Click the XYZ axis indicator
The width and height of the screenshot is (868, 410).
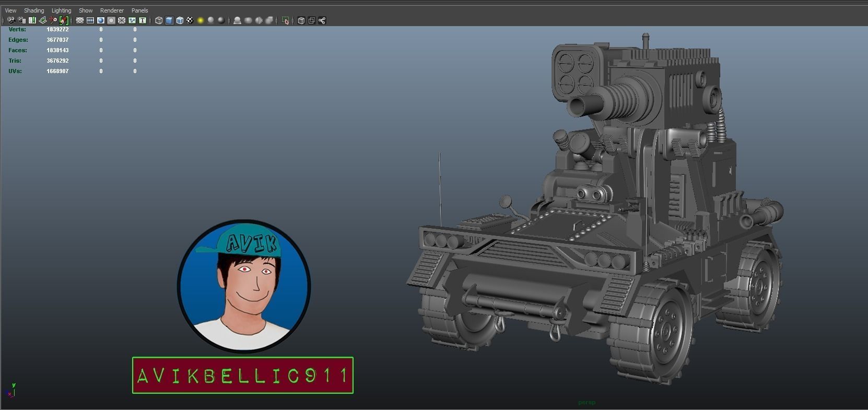pos(10,390)
